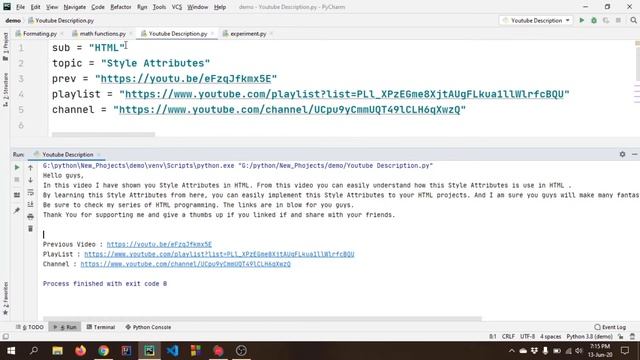Open the Tools menu
Viewport: 640px width, 360px height.
coord(159,7)
